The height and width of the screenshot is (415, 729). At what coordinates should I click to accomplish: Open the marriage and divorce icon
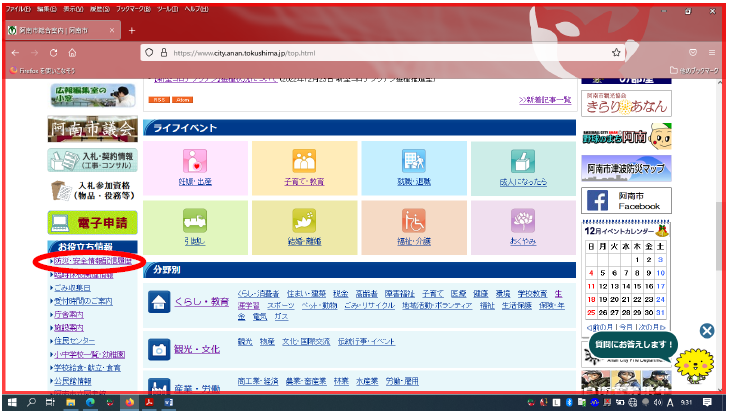coord(304,220)
